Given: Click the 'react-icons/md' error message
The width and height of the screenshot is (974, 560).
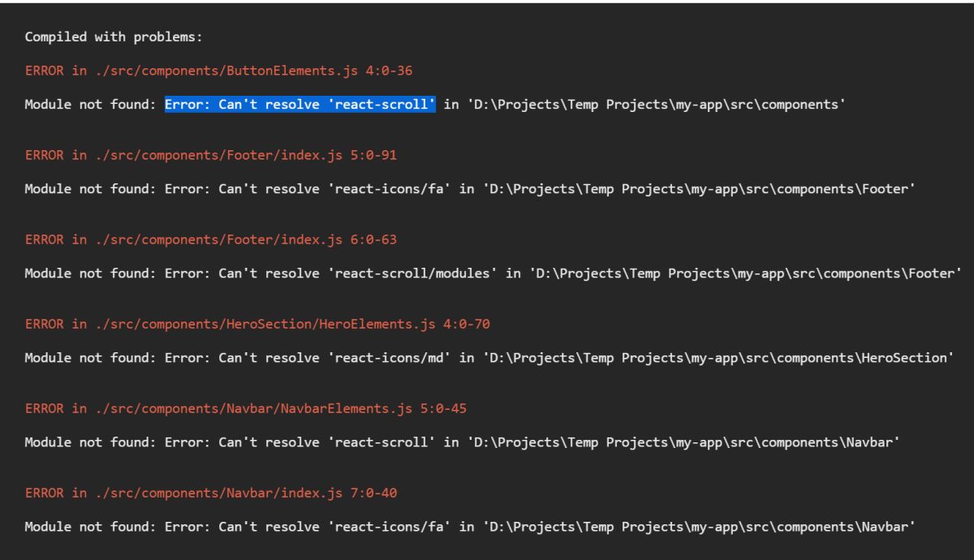Looking at the screenshot, I should 489,357.
